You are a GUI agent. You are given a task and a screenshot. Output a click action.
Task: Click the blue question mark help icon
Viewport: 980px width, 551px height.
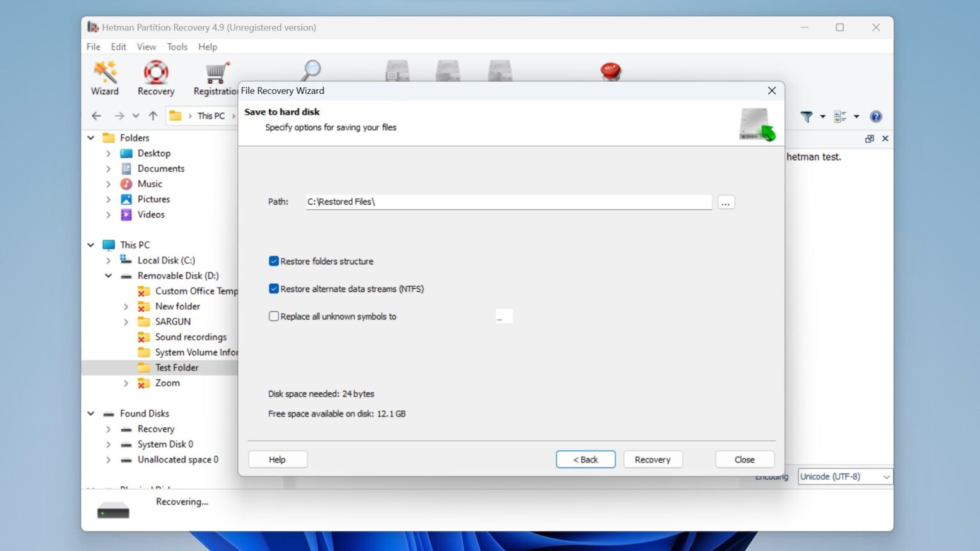pos(876,117)
